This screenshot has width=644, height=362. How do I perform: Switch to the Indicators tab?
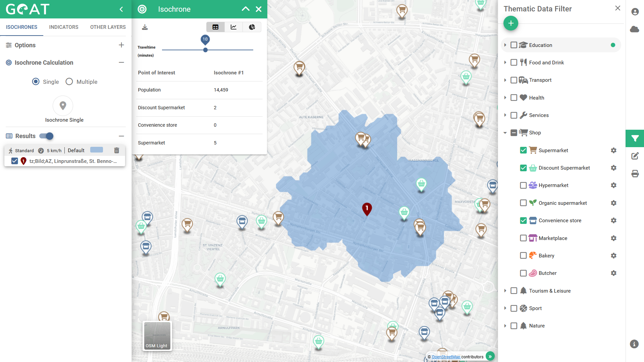click(x=64, y=27)
